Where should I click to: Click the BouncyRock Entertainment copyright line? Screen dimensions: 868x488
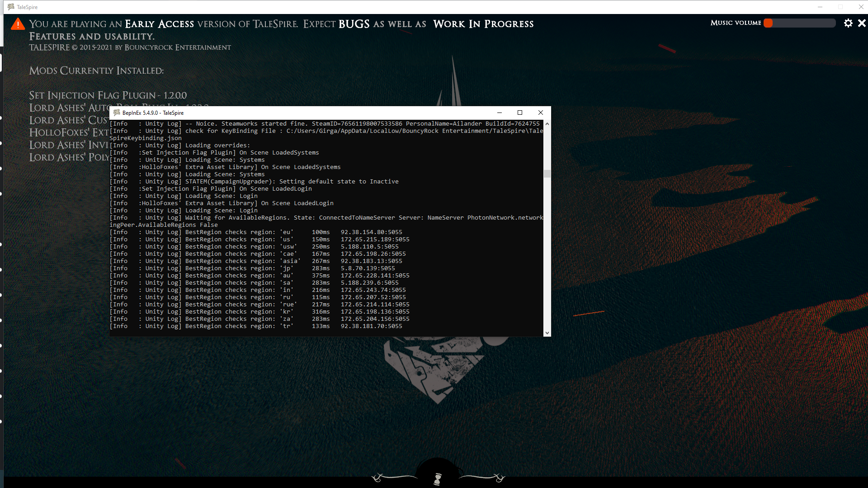[130, 47]
